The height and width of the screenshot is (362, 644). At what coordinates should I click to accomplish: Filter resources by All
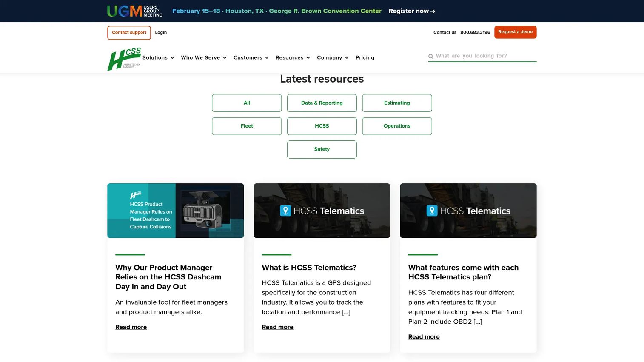(247, 103)
